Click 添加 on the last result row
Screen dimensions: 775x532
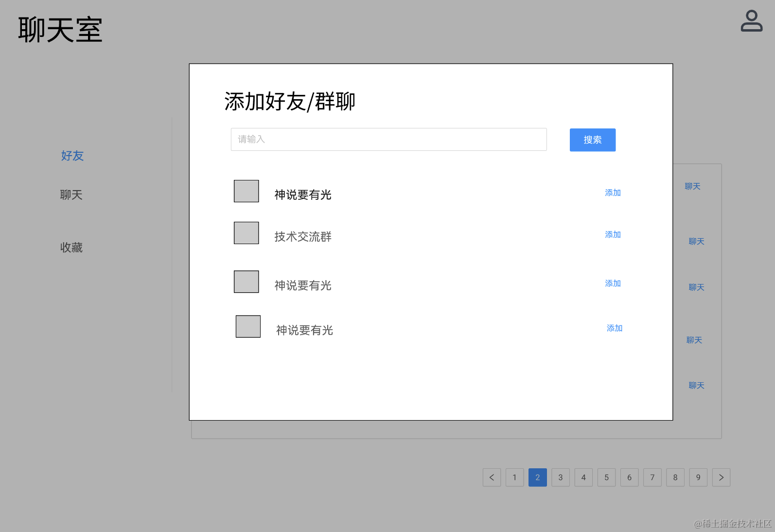(x=615, y=328)
